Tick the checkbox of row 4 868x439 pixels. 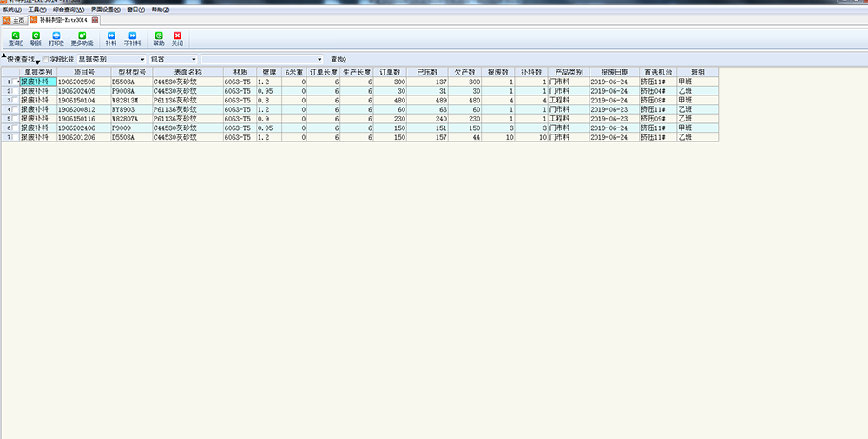click(14, 110)
